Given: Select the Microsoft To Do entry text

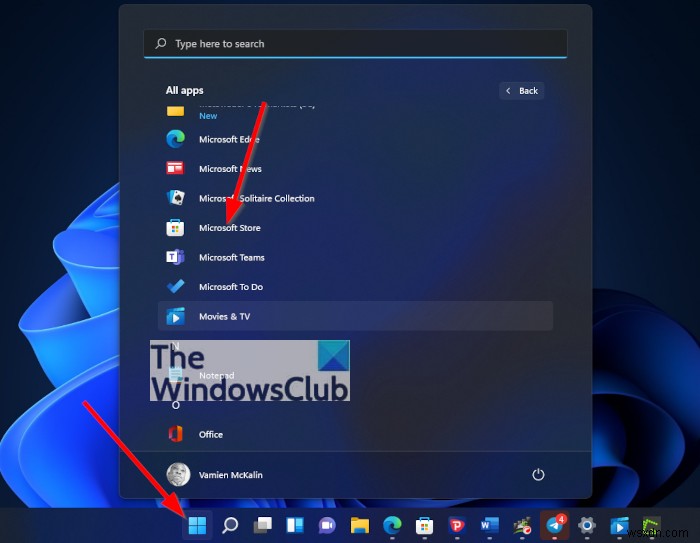Looking at the screenshot, I should pyautogui.click(x=231, y=287).
